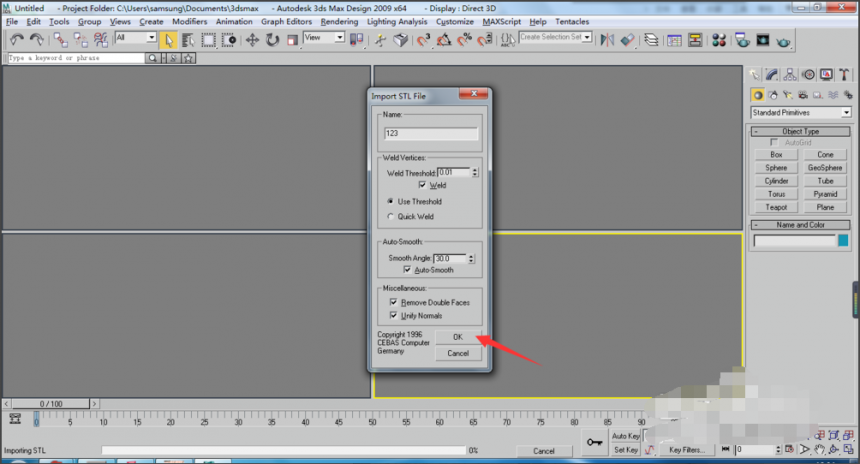
Task: Click the object color swatch
Action: pyautogui.click(x=843, y=240)
